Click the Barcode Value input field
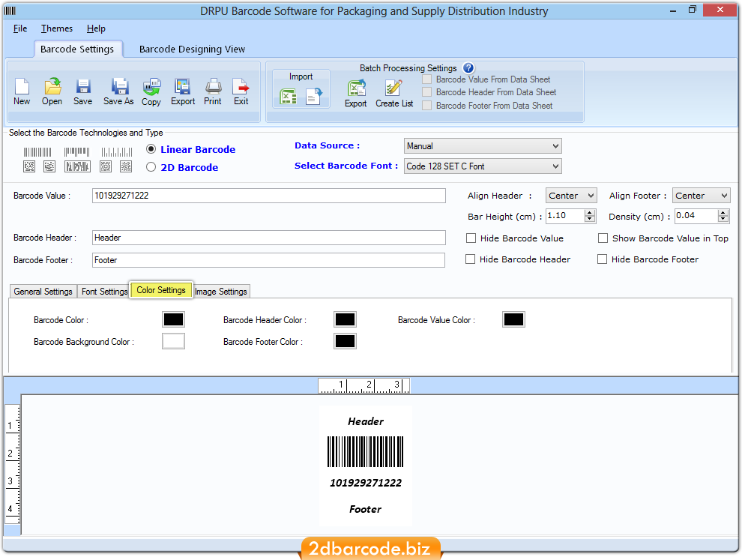This screenshot has height=560, width=742. tap(269, 196)
